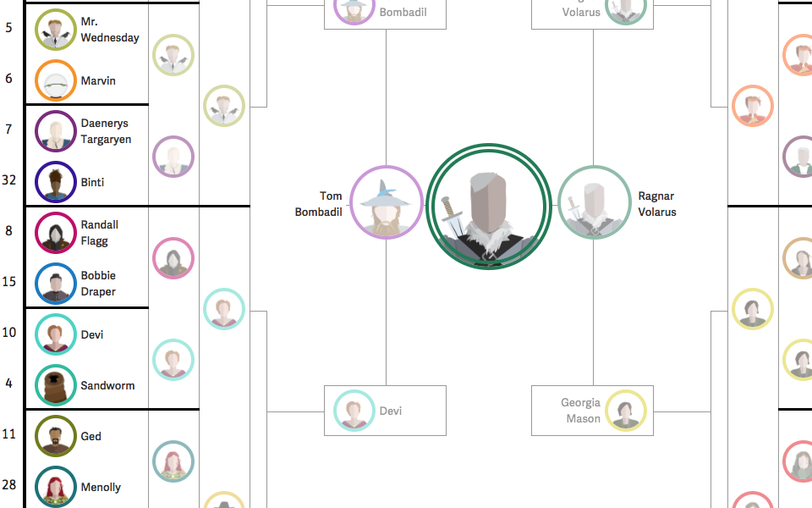Select Ragnar Volarus avatar in top semifinal box

pyautogui.click(x=626, y=10)
